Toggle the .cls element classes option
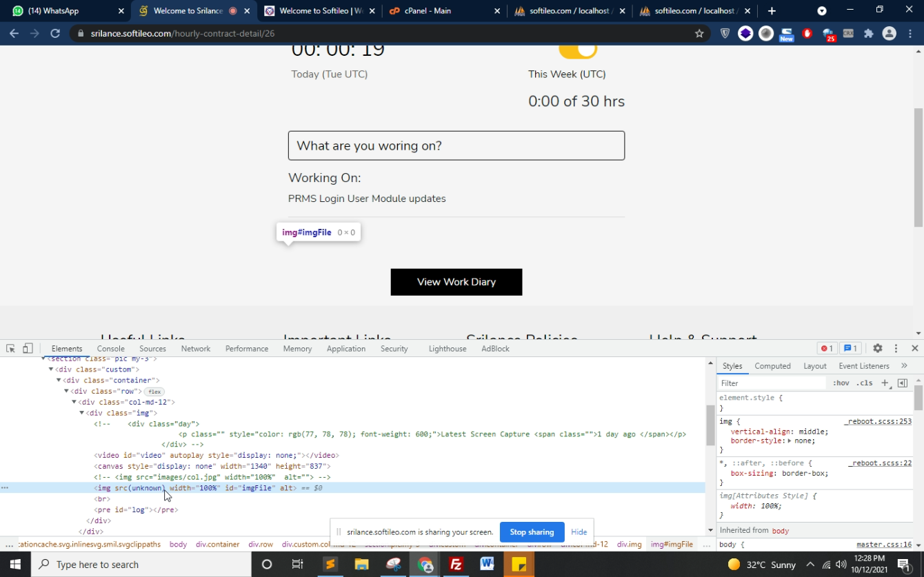924x577 pixels. 864,383
